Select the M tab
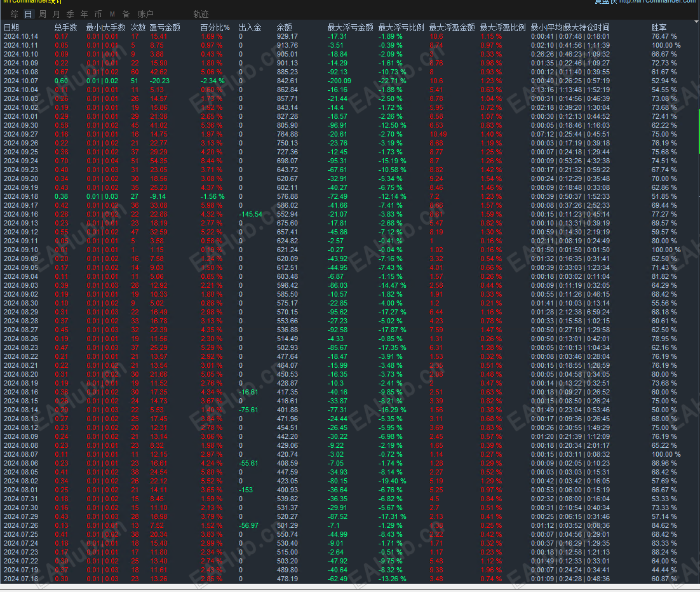Image resolution: width=700 pixels, height=592 pixels. 112,14
